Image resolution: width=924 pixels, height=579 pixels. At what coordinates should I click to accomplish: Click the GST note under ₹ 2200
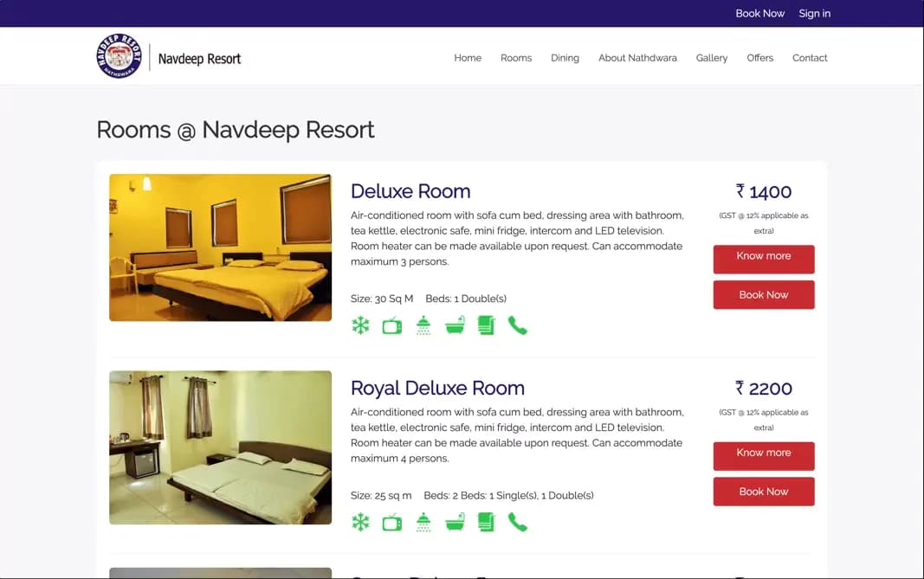pyautogui.click(x=764, y=420)
